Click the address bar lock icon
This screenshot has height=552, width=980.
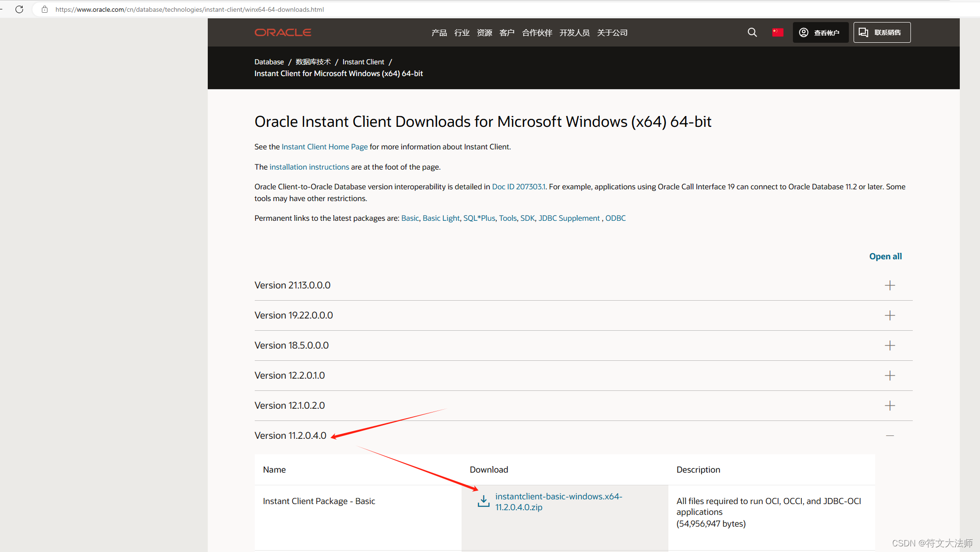click(45, 9)
